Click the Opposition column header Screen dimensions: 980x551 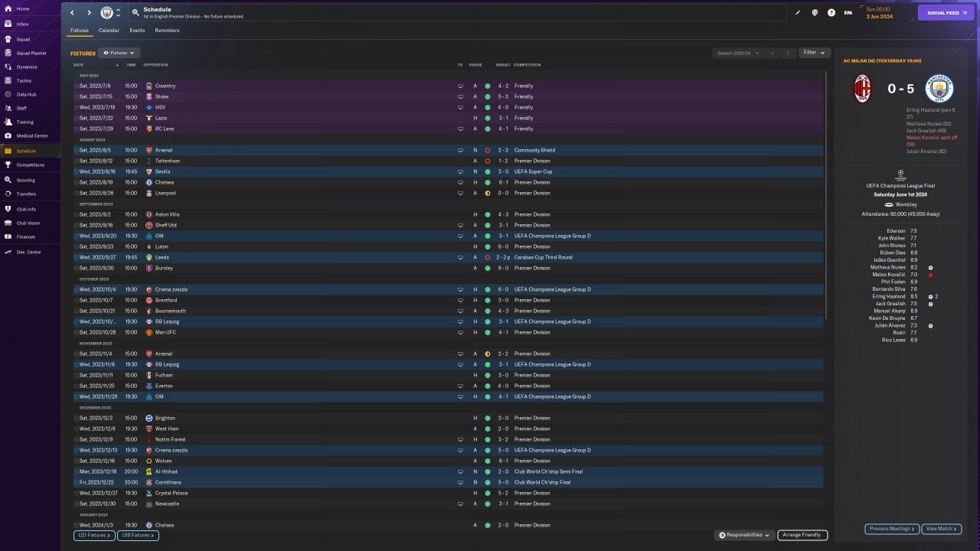coord(155,65)
